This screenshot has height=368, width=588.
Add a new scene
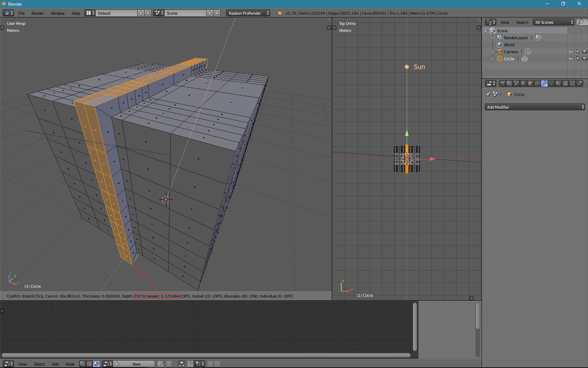(x=210, y=13)
